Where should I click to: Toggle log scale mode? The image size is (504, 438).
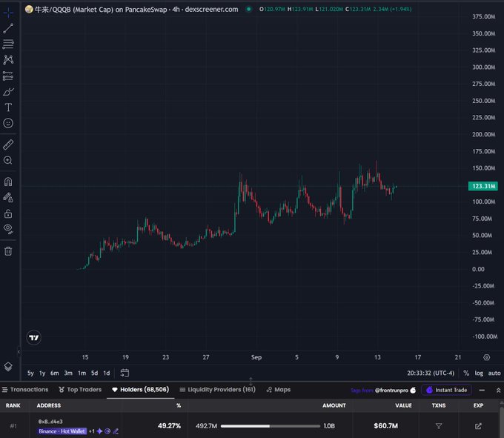tap(479, 373)
